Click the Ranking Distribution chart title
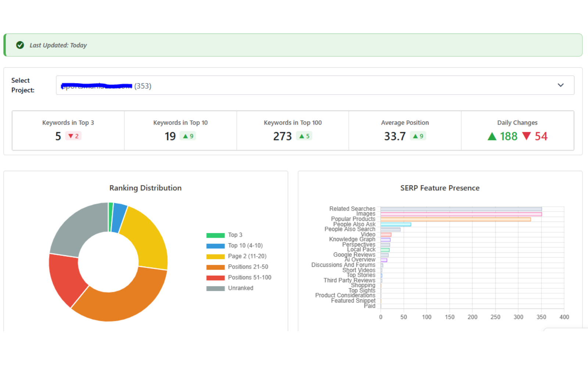The height and width of the screenshot is (368, 588). [x=145, y=188]
